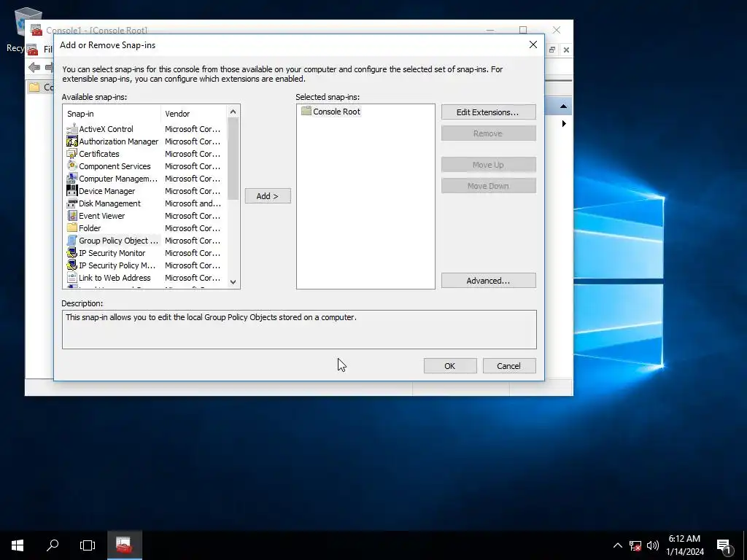This screenshot has width=747, height=560.
Task: Open the Action Center notifications icon
Action: tap(724, 546)
